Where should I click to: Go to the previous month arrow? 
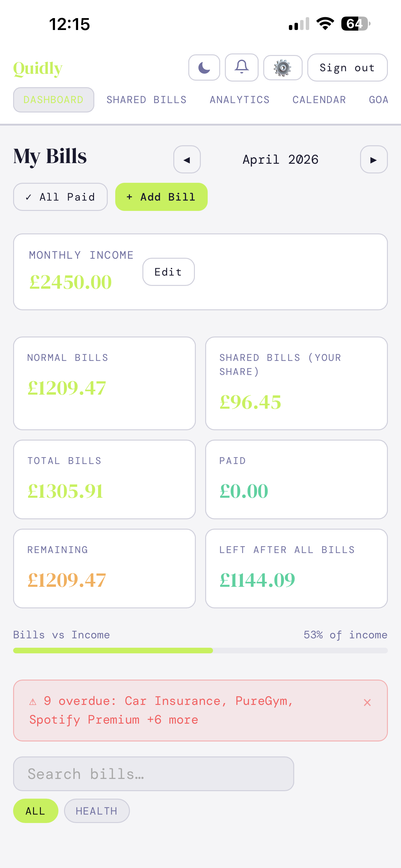pyautogui.click(x=187, y=159)
